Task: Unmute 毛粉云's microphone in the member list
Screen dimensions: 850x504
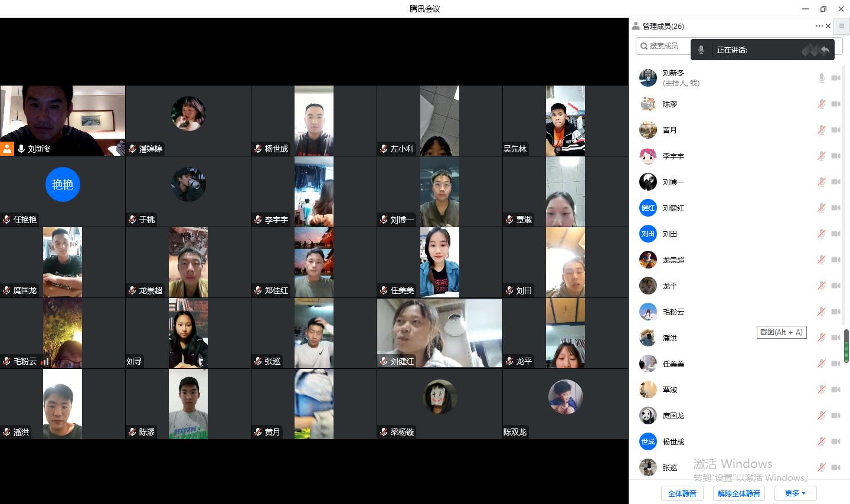Action: point(821,312)
